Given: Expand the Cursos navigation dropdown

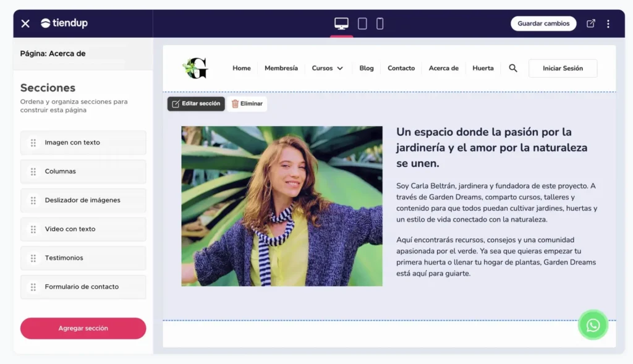Looking at the screenshot, I should [x=328, y=68].
